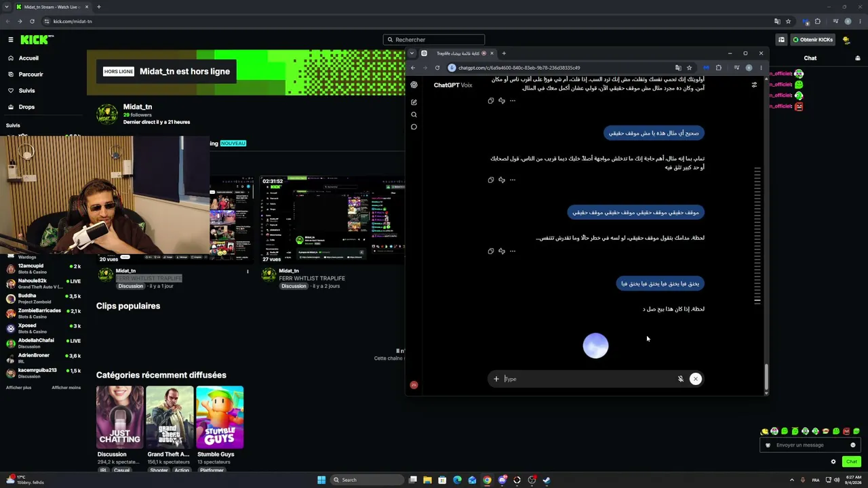Open Midat_tn channel avatar
868x488 pixels.
[x=107, y=114]
